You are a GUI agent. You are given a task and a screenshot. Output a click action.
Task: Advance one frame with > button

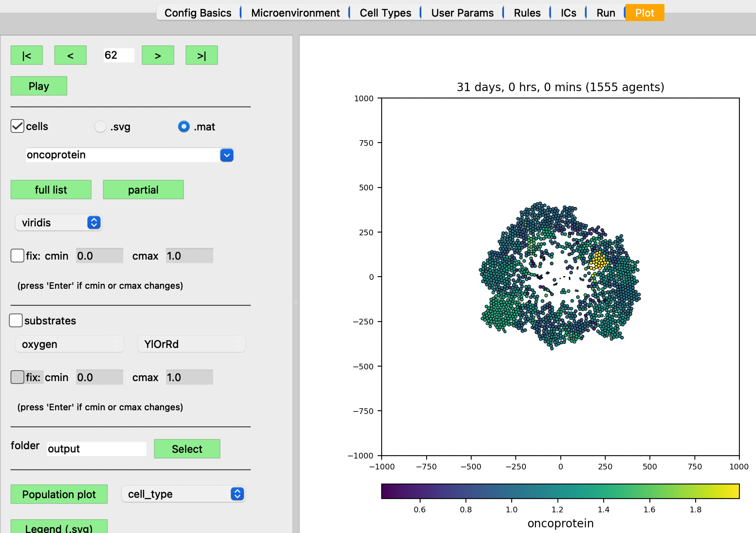click(158, 55)
